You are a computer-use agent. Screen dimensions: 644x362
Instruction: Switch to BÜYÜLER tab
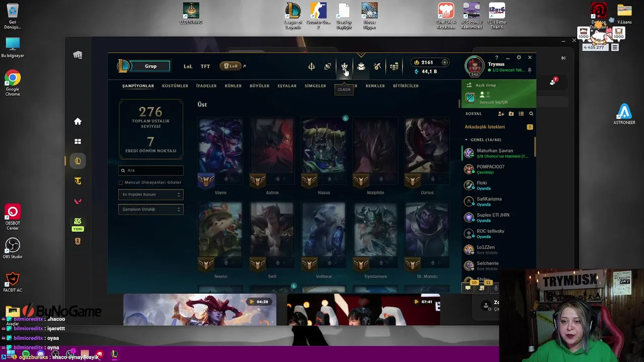tap(260, 86)
